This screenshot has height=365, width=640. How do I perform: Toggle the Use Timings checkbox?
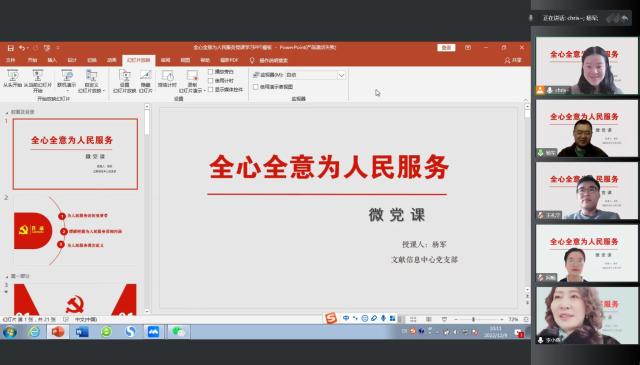point(211,81)
